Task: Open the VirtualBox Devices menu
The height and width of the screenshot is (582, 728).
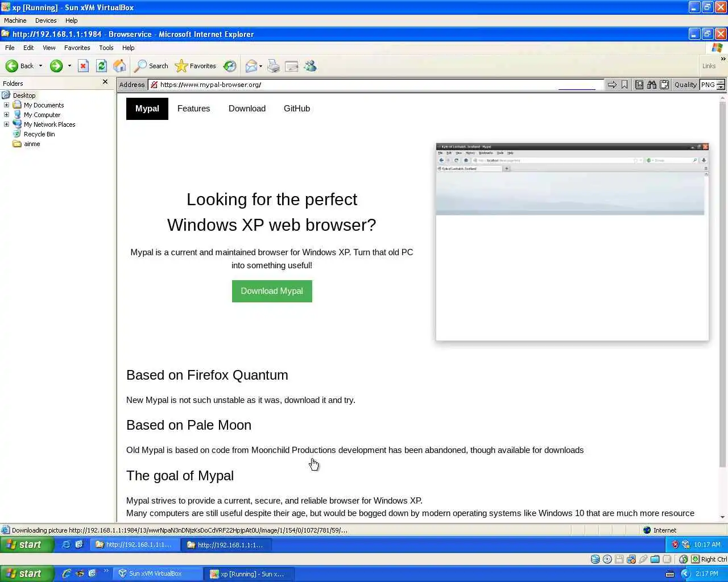Action: click(45, 20)
